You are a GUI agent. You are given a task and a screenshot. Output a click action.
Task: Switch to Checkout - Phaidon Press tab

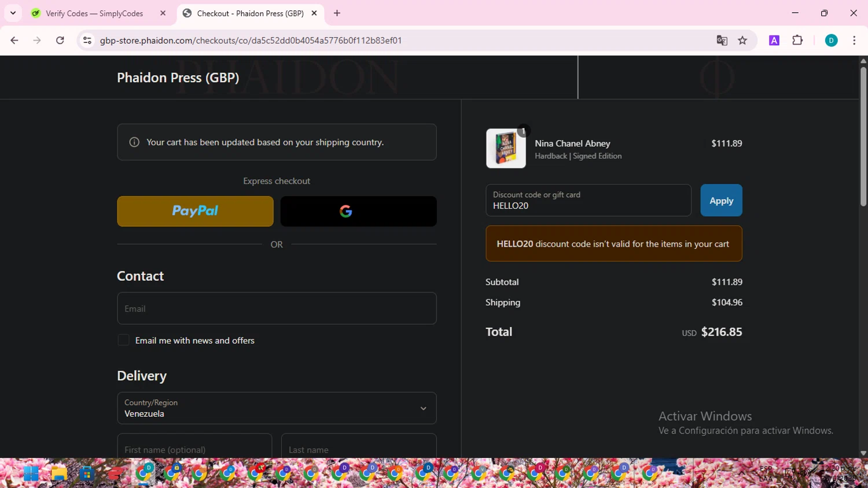coord(250,13)
